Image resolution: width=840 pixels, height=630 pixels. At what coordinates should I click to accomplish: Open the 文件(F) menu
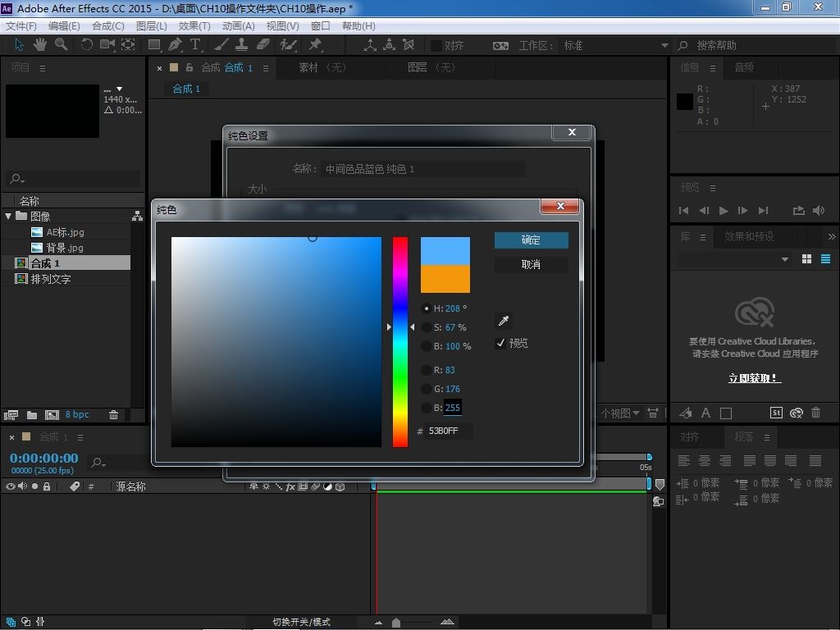tap(21, 25)
